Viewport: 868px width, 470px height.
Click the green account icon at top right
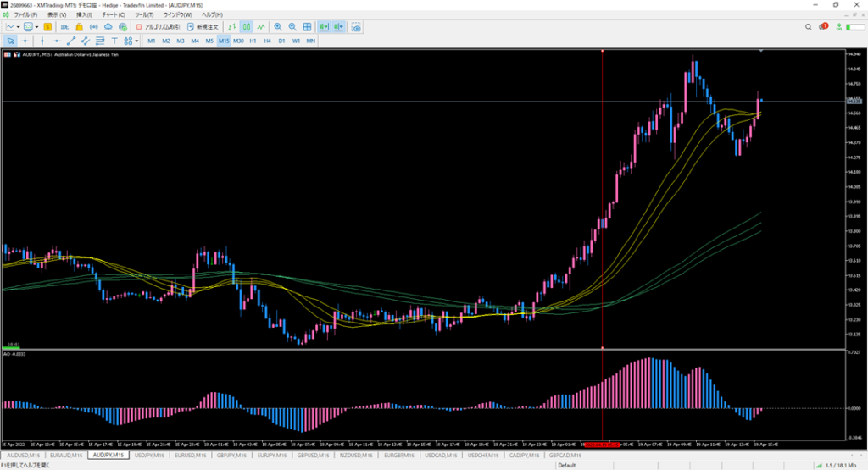tap(839, 27)
